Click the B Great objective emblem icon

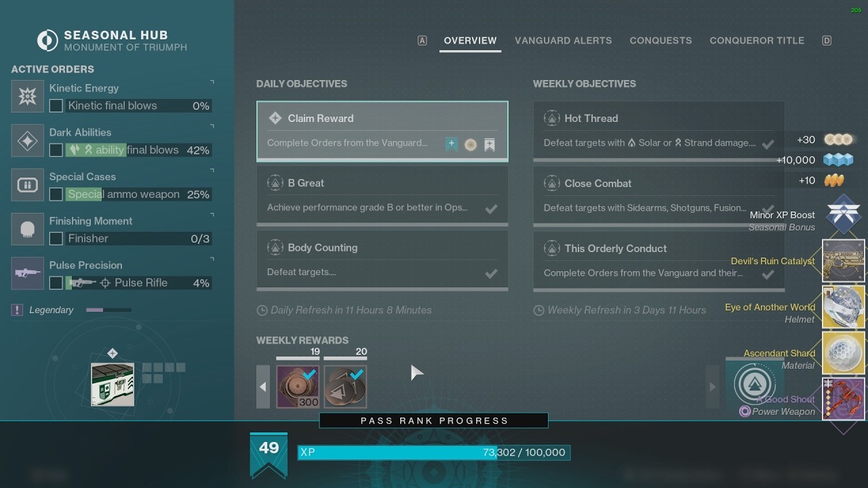(x=275, y=183)
